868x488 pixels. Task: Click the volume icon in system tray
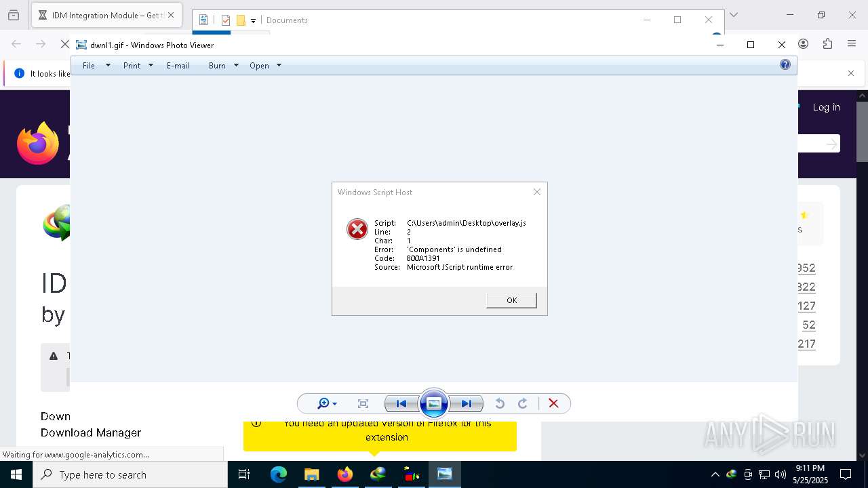(781, 474)
